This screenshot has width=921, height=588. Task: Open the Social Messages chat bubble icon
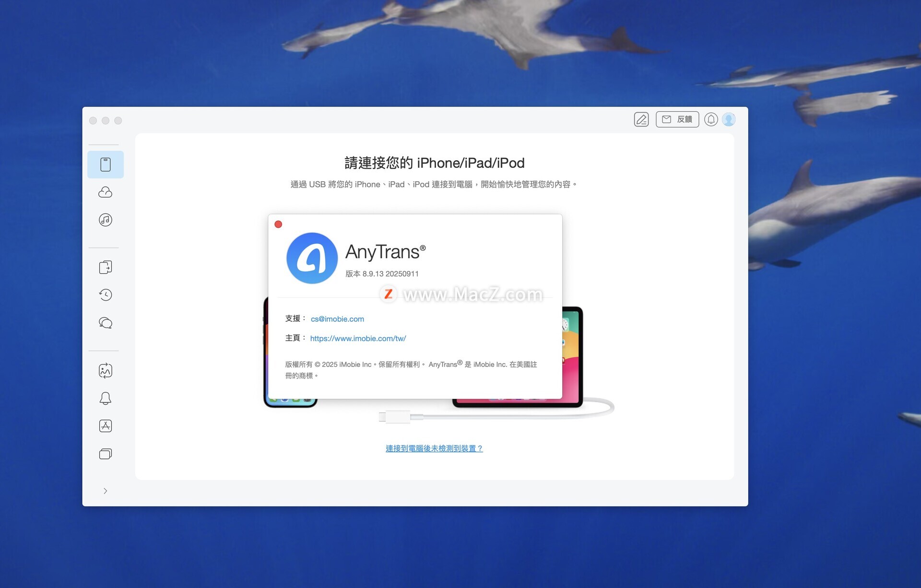[x=106, y=323]
